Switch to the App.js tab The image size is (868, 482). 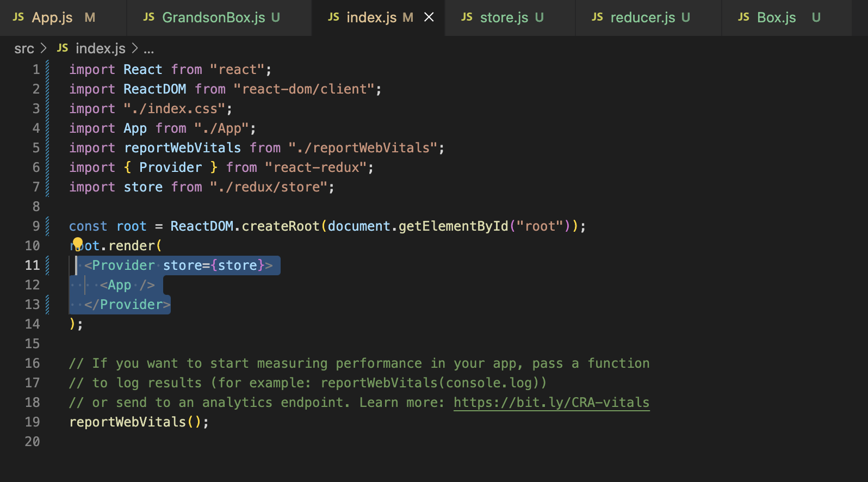click(x=63, y=17)
